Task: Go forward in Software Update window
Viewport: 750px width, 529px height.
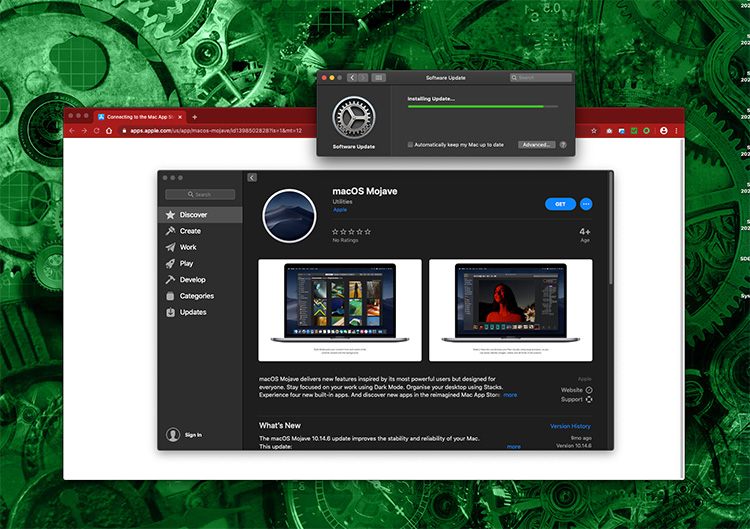Action: (x=363, y=77)
